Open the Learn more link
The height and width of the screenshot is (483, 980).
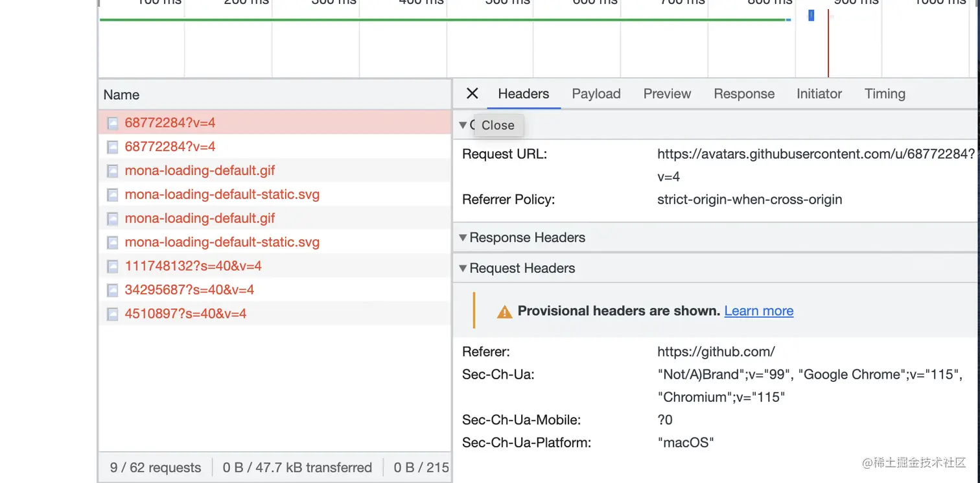pos(758,311)
